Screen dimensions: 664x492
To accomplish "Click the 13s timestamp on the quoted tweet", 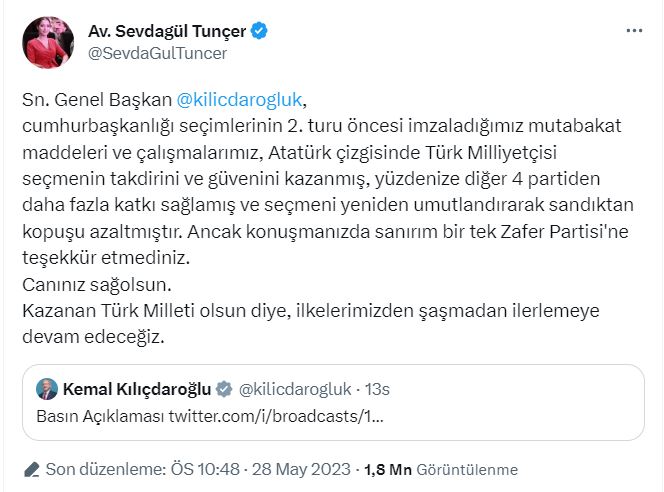I will click(375, 388).
